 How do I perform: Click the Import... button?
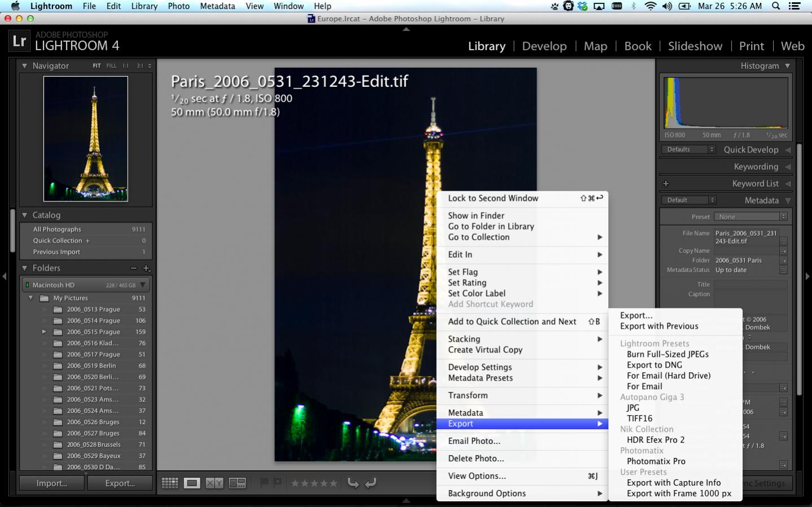[52, 483]
